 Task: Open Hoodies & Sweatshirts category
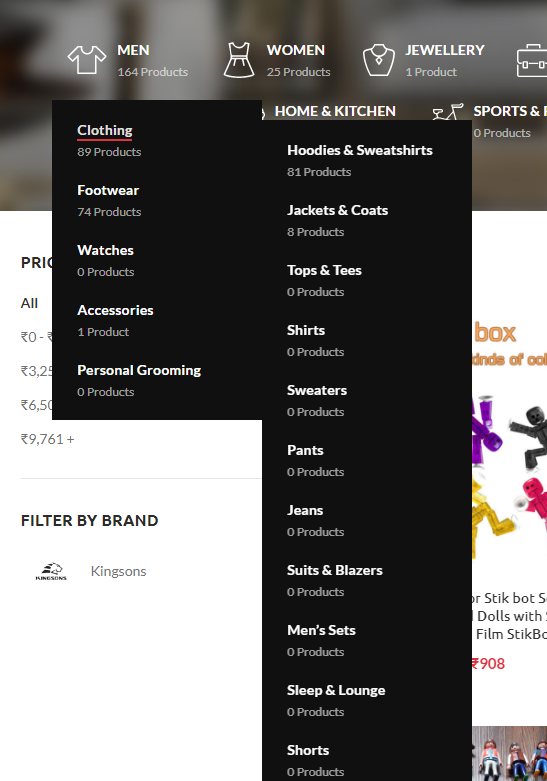pyautogui.click(x=360, y=150)
